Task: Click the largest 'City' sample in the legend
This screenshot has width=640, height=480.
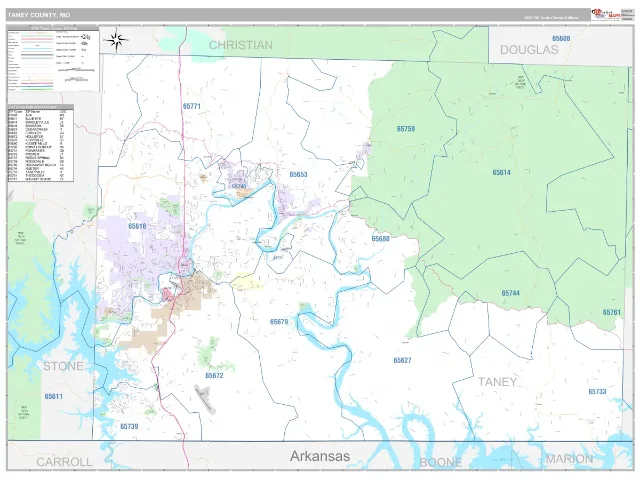Action: 86,36
